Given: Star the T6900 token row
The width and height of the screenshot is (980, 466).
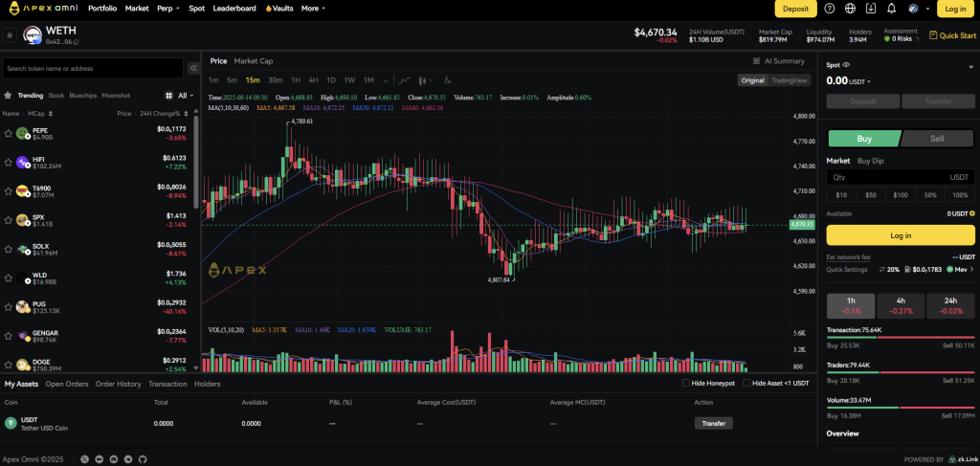Looking at the screenshot, I should pos(8,191).
